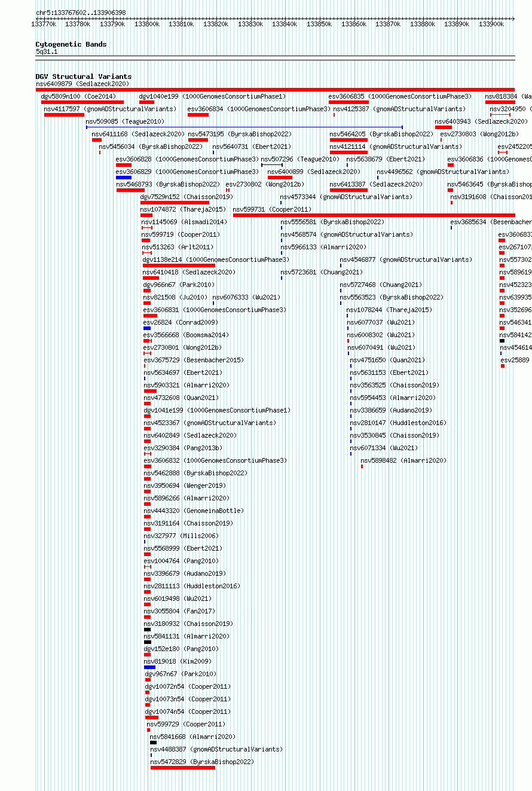Open nsv2810147 (Huddleston2016) variant

(398, 423)
